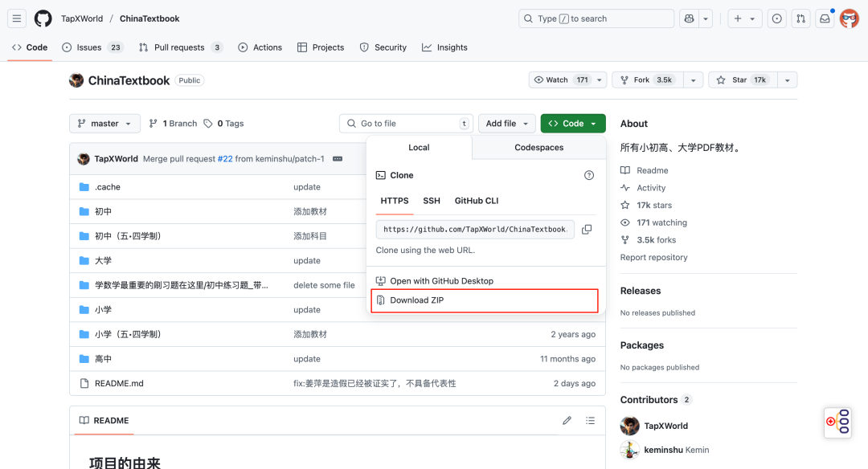Open the pull requests icon in the header

pos(800,18)
